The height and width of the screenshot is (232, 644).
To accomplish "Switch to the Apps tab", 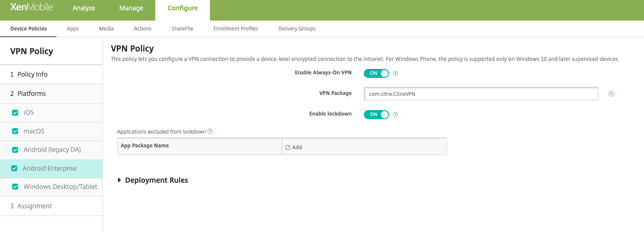I will click(73, 29).
